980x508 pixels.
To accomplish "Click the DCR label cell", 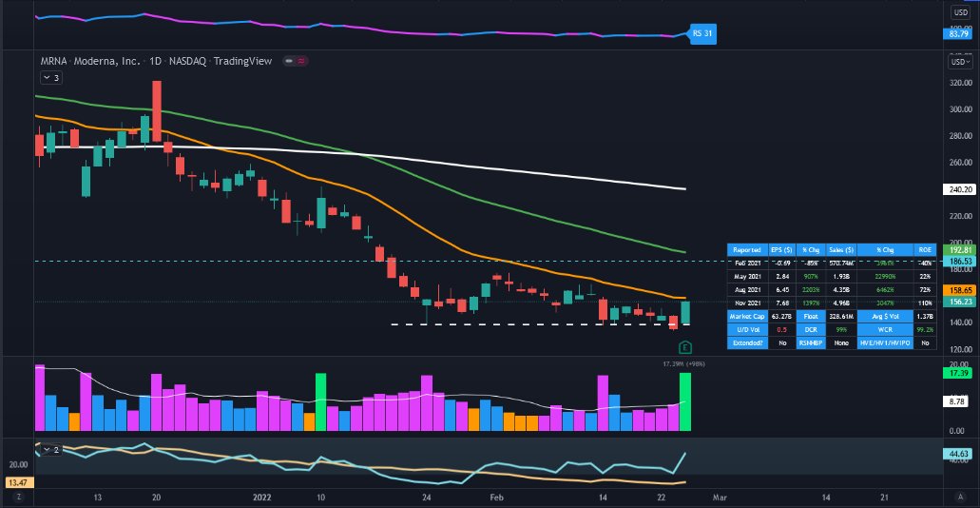I will 811,330.
